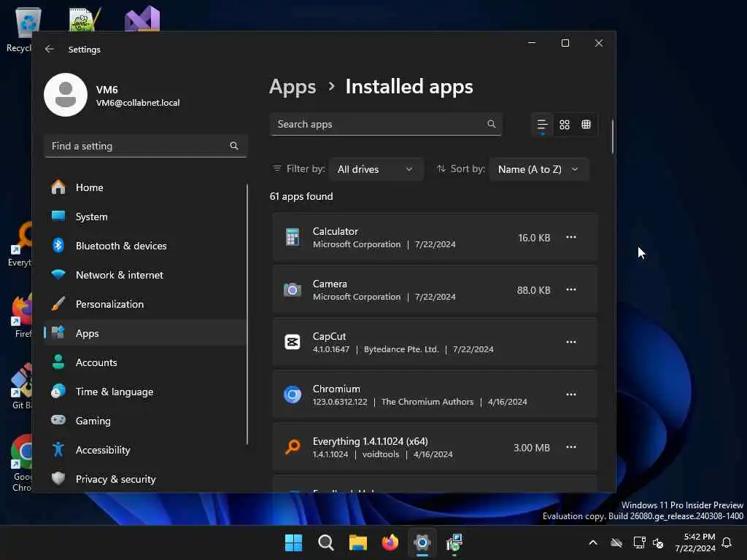Click the magnifier icon in Find a setting

234,146
